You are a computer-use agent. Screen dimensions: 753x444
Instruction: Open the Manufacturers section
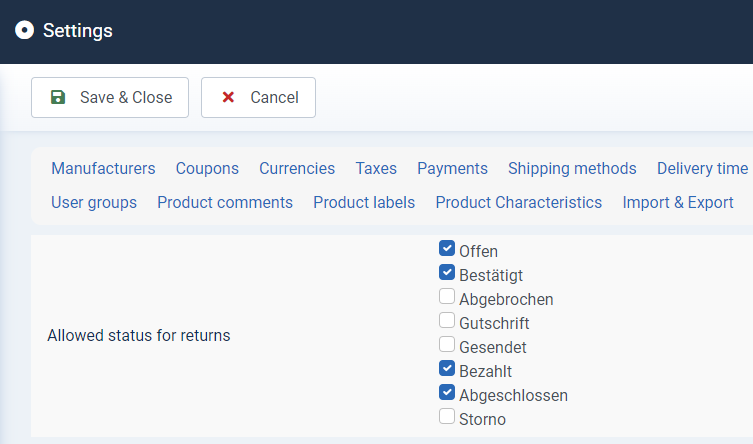pyautogui.click(x=103, y=168)
